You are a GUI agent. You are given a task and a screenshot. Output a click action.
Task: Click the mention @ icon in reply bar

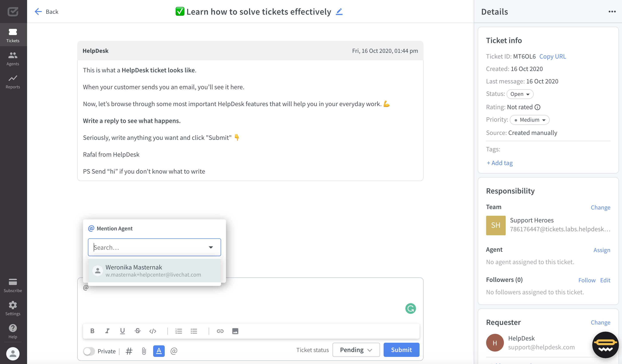coord(174,351)
